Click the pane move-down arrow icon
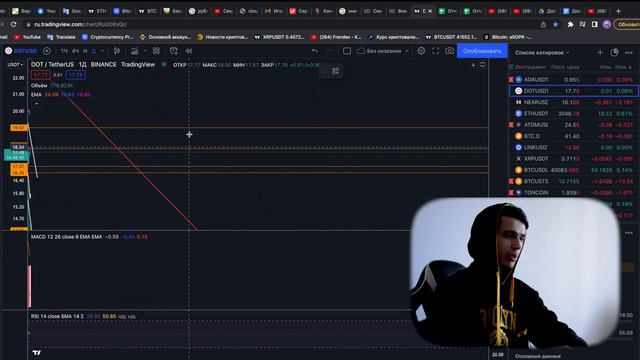The height and width of the screenshot is (360, 640). click(x=473, y=64)
